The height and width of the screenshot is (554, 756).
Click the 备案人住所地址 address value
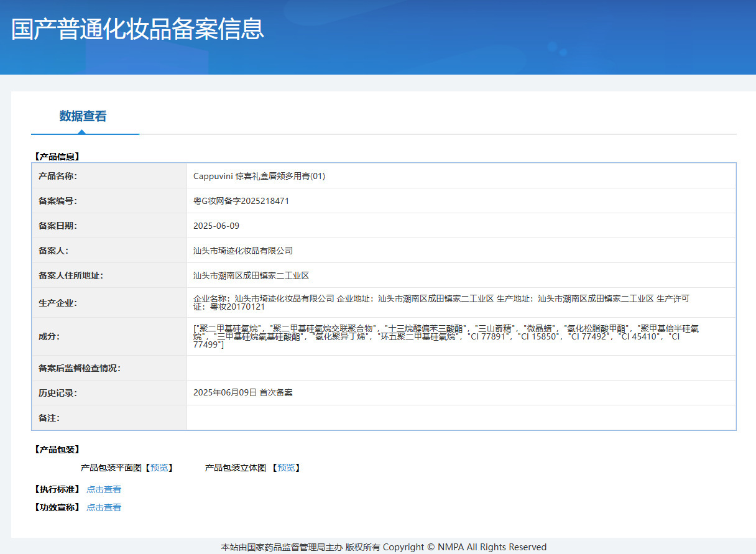click(251, 275)
